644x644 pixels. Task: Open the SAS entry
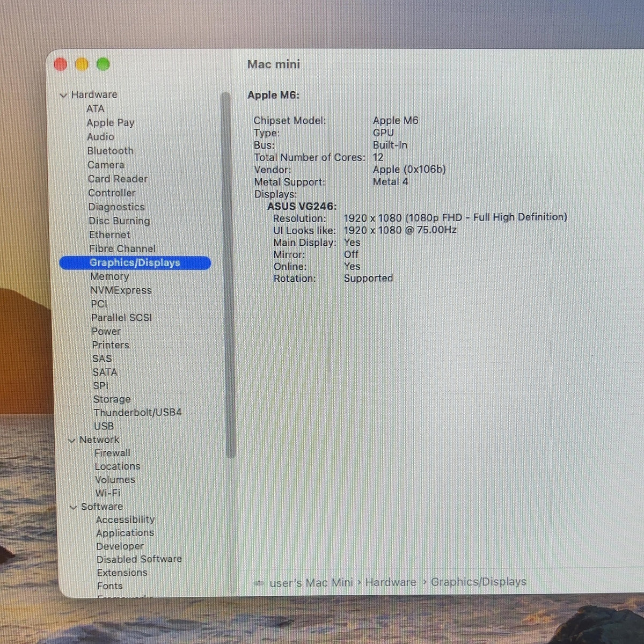point(102,358)
